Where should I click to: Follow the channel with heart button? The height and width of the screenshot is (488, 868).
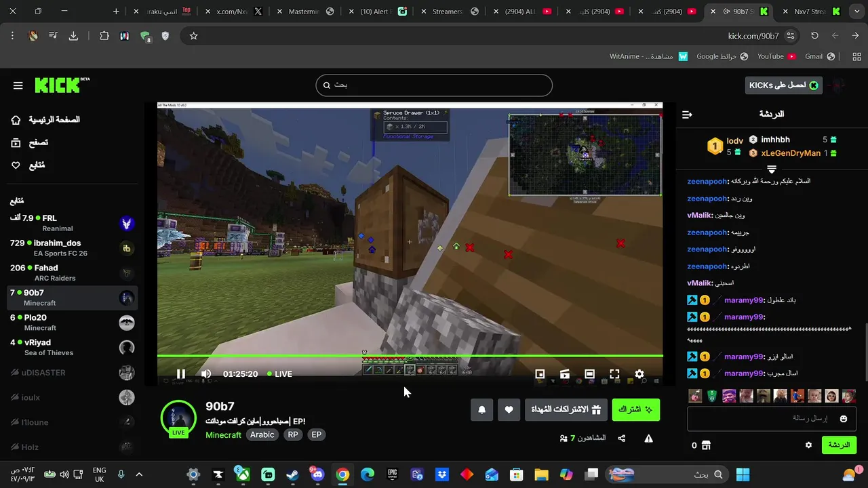click(509, 409)
